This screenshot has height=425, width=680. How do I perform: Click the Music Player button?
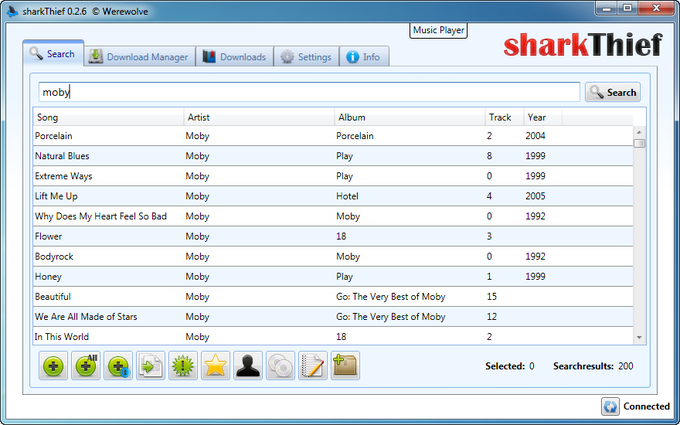click(438, 30)
